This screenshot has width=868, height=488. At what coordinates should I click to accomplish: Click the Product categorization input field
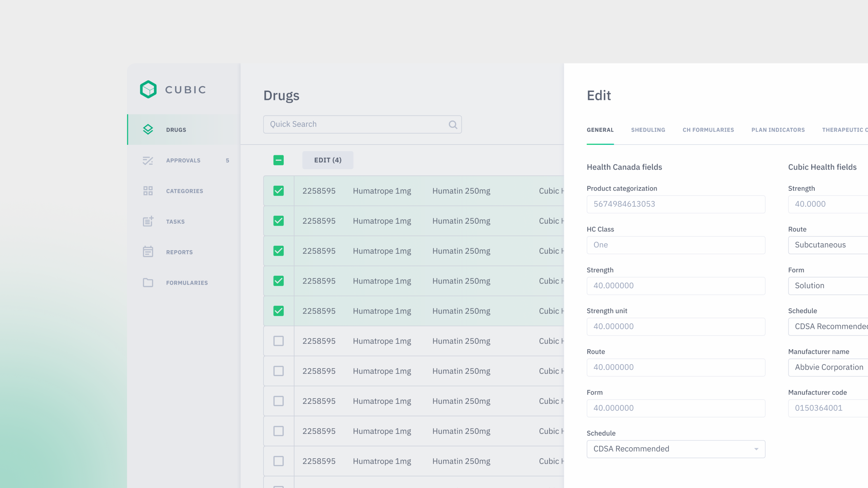pyautogui.click(x=676, y=204)
